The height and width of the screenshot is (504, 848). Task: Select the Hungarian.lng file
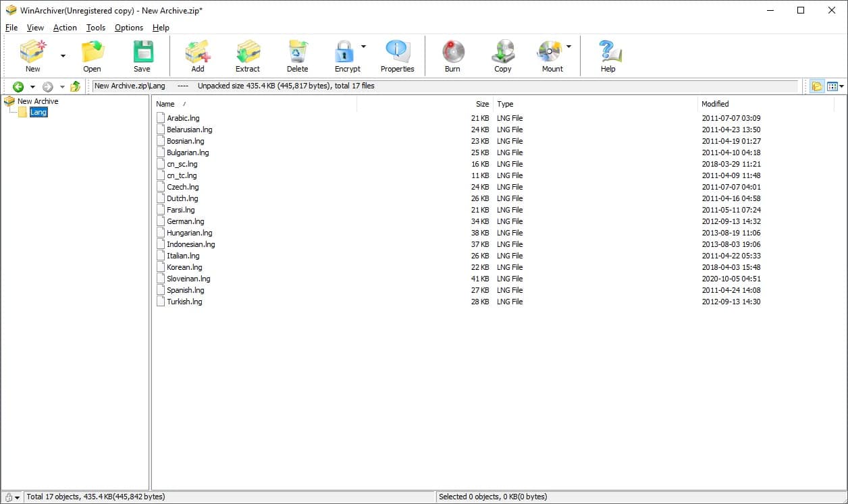click(x=189, y=233)
